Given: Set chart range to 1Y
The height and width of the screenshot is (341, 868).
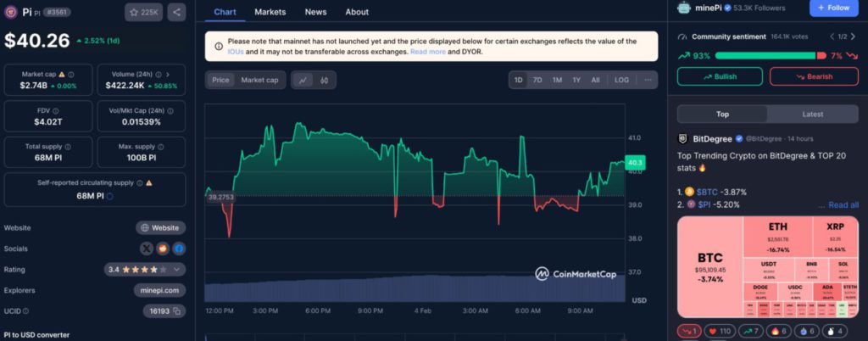Looking at the screenshot, I should tap(576, 80).
